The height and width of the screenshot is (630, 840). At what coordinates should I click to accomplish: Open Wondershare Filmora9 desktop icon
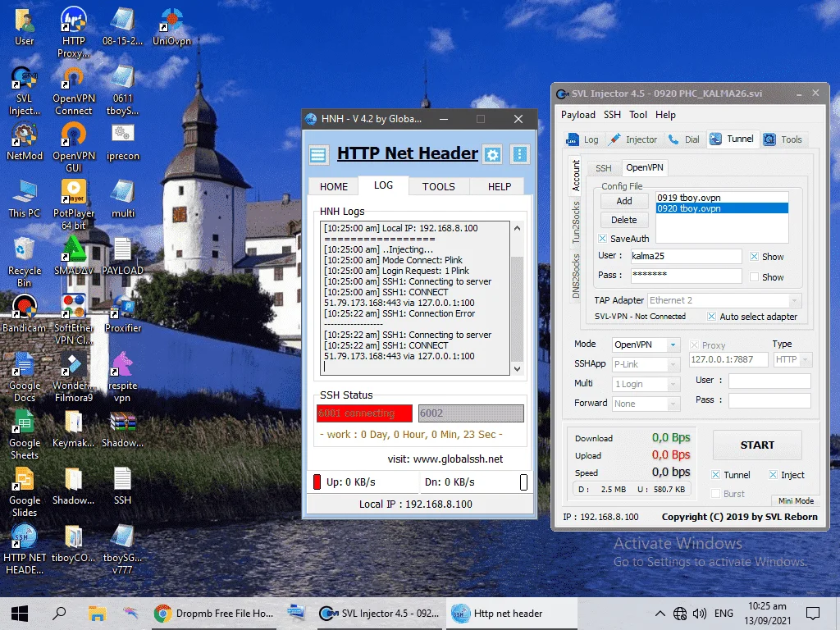coord(73,377)
